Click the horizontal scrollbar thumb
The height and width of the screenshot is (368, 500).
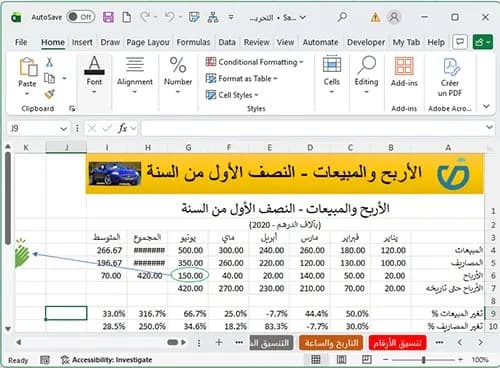(x=172, y=342)
